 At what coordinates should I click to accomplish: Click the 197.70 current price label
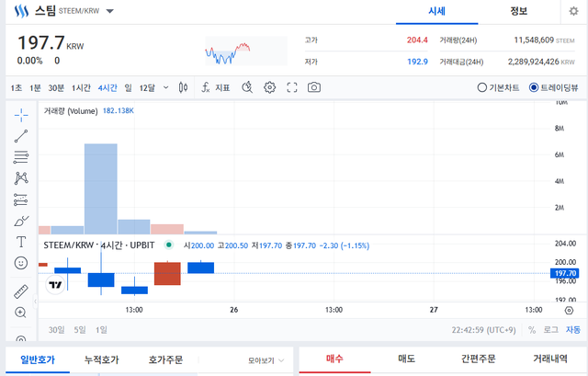click(x=565, y=273)
